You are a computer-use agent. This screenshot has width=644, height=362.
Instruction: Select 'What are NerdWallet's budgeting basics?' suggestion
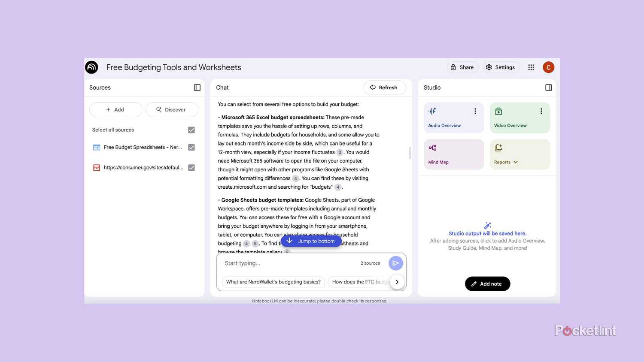[273, 282]
